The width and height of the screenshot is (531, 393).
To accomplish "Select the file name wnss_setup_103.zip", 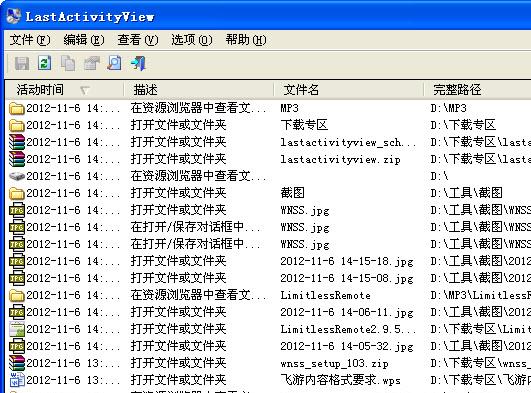I will click(x=334, y=363).
